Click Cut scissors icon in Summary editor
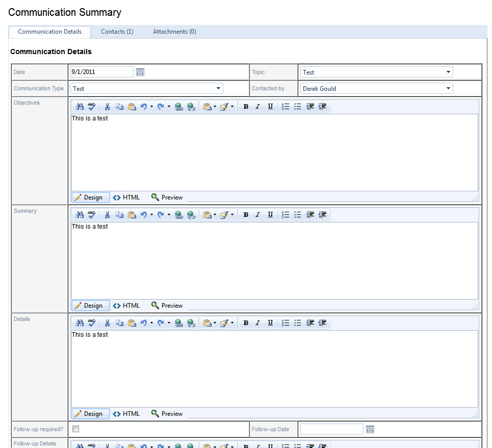 (107, 215)
